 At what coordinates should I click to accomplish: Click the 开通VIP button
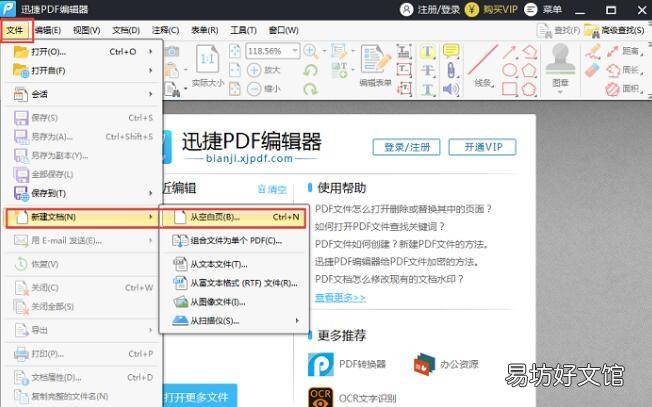point(483,147)
